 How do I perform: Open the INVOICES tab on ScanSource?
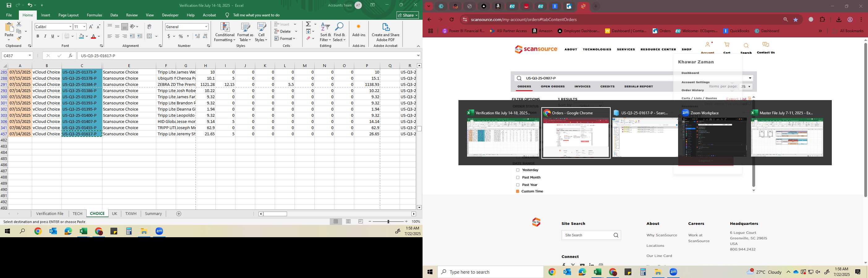(582, 86)
